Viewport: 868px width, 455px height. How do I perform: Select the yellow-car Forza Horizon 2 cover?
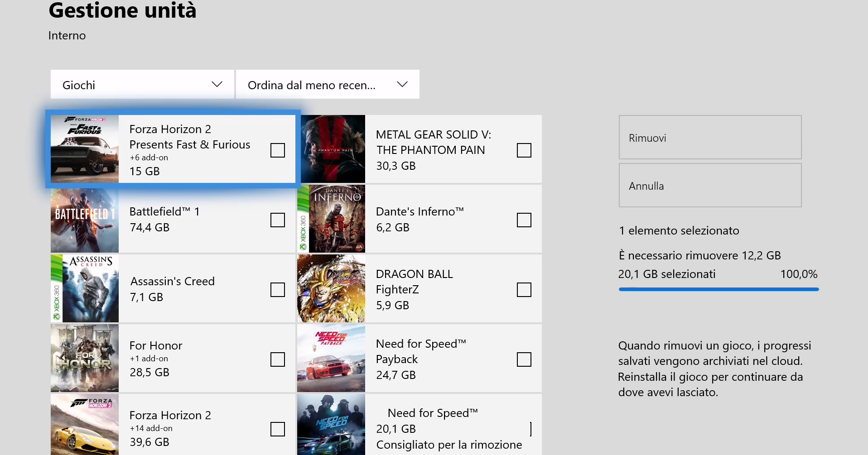click(x=85, y=425)
